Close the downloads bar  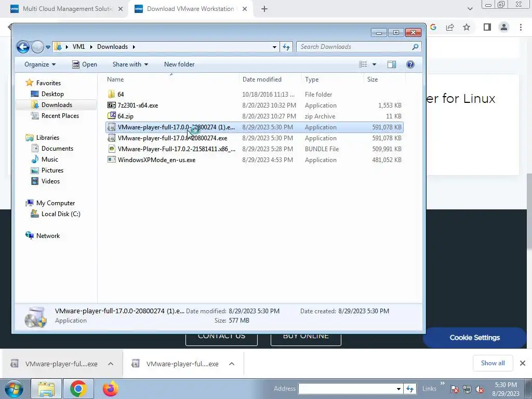click(x=523, y=363)
